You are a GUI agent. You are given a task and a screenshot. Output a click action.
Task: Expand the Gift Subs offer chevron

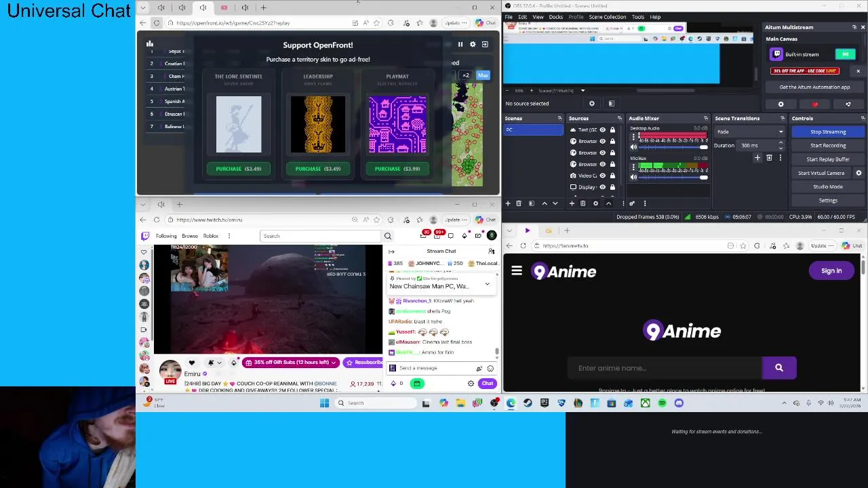334,363
